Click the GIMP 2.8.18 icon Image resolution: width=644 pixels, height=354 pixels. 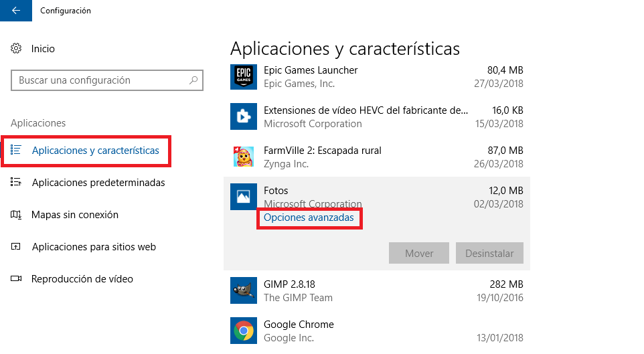pos(244,290)
